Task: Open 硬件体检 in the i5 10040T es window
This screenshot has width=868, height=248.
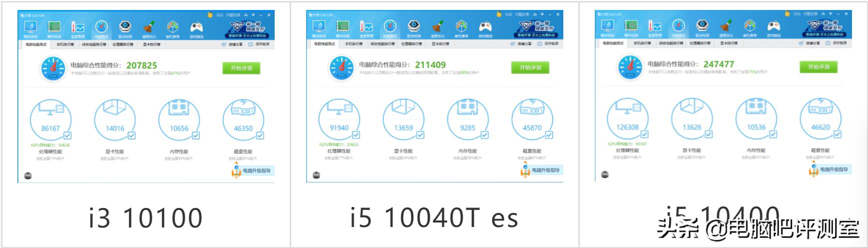Action: point(319,27)
